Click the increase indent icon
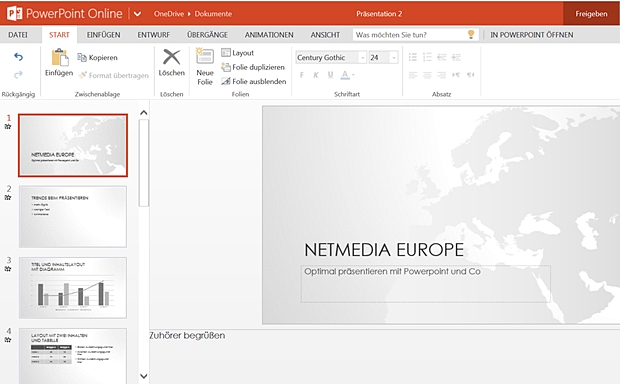 pos(456,57)
